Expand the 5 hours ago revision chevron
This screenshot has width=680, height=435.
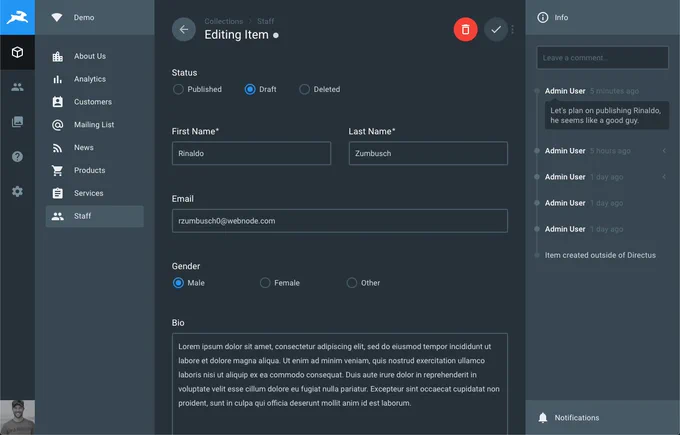pyautogui.click(x=664, y=151)
